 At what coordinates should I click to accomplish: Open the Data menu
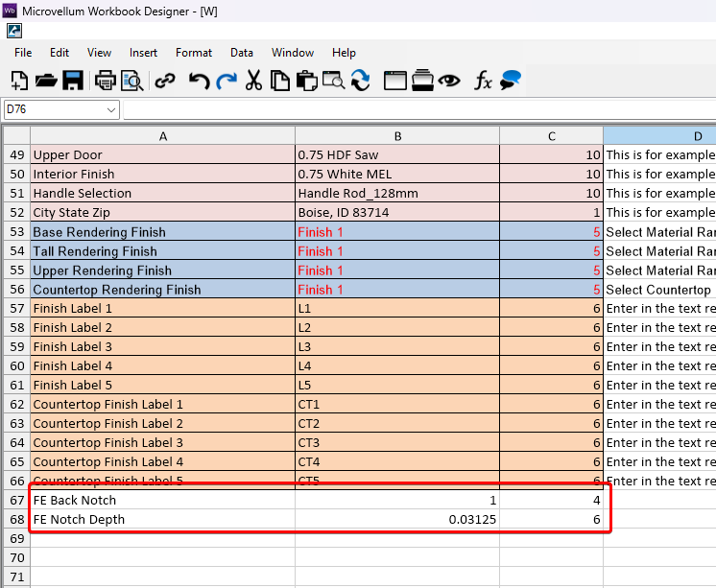pyautogui.click(x=242, y=53)
